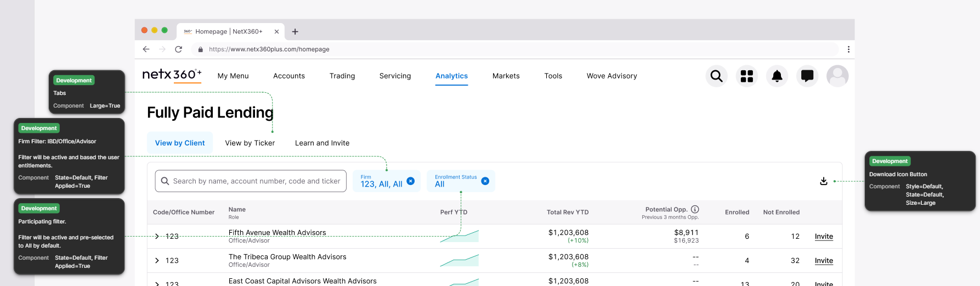Select the Learn and Invite tab

[322, 143]
